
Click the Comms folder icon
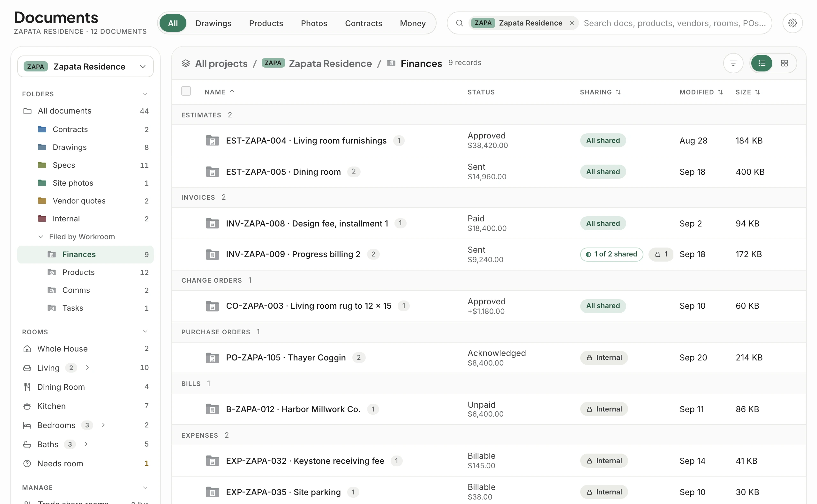click(52, 290)
